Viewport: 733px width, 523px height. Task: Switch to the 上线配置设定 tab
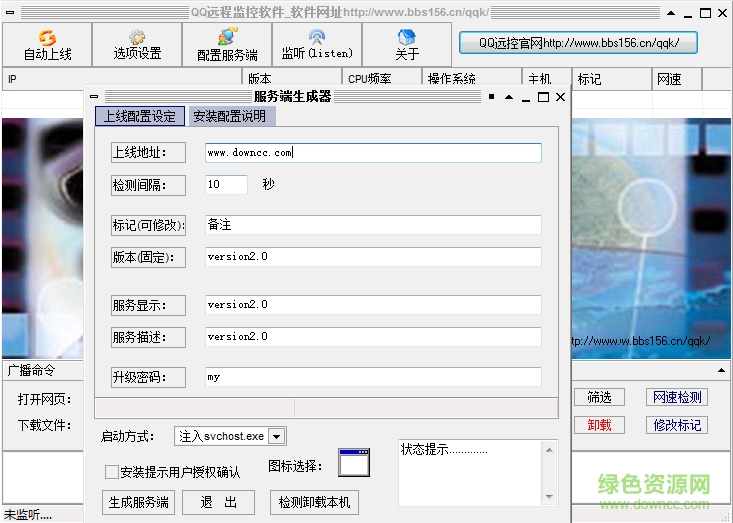140,116
